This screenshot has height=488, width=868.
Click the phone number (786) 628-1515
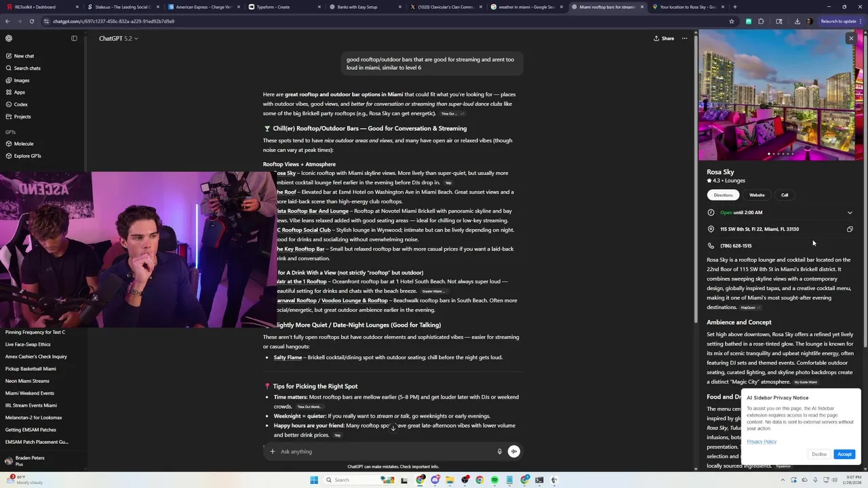pyautogui.click(x=736, y=246)
